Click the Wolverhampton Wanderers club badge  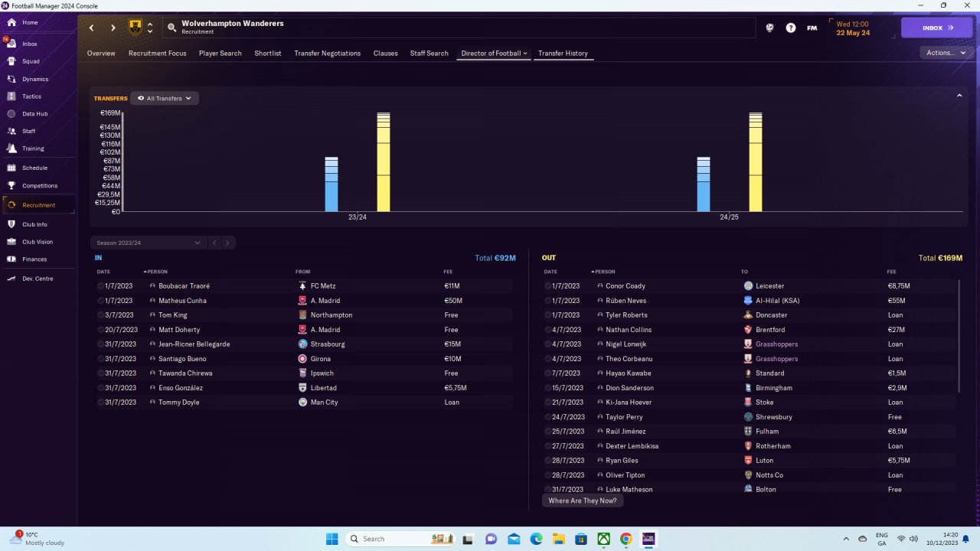136,28
